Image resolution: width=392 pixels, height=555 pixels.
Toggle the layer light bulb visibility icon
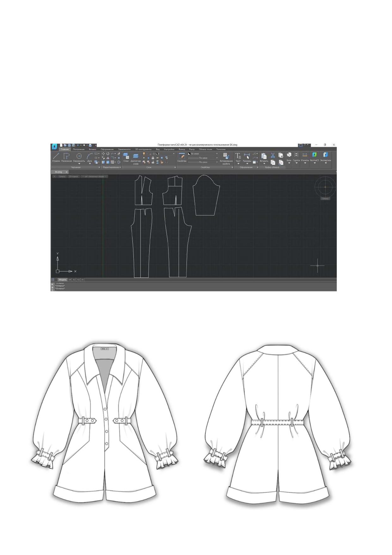point(144,154)
